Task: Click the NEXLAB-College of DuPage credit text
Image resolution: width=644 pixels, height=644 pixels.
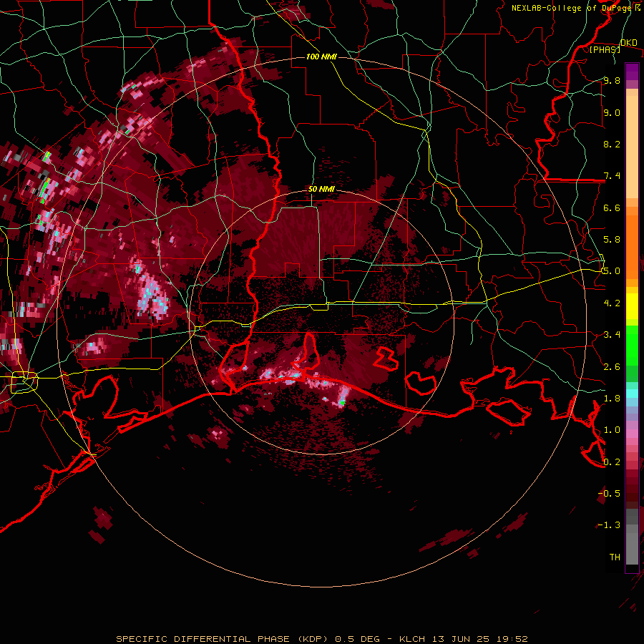Action: pyautogui.click(x=572, y=8)
